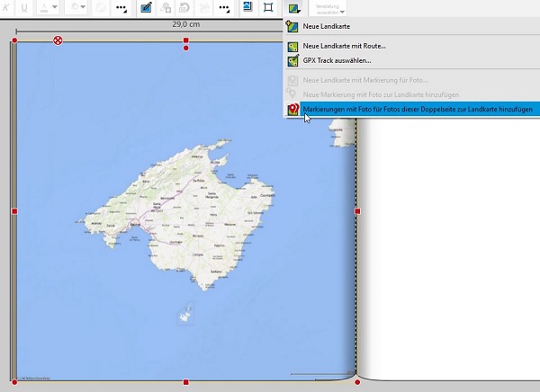The width and height of the screenshot is (540, 392).
Task: Click the crop frame toolbar icon
Action: pos(268,7)
